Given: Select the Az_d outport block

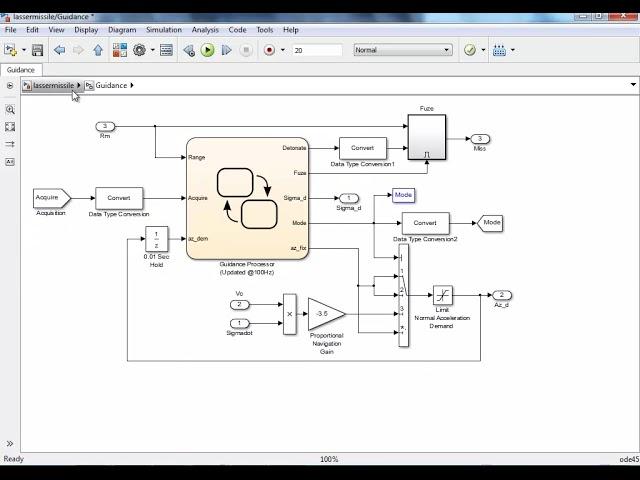Looking at the screenshot, I should (502, 295).
